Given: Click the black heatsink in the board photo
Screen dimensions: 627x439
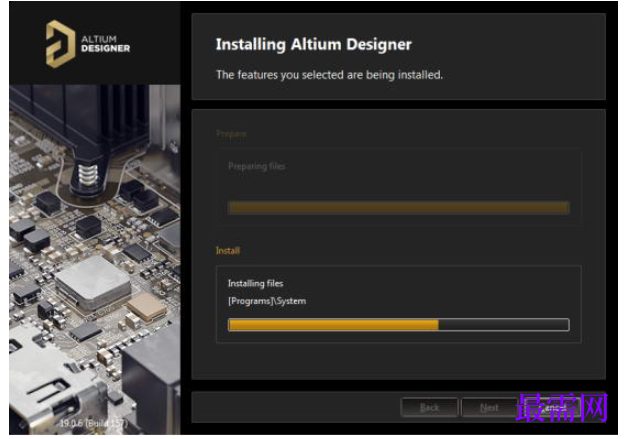Looking at the screenshot, I should point(80,132).
